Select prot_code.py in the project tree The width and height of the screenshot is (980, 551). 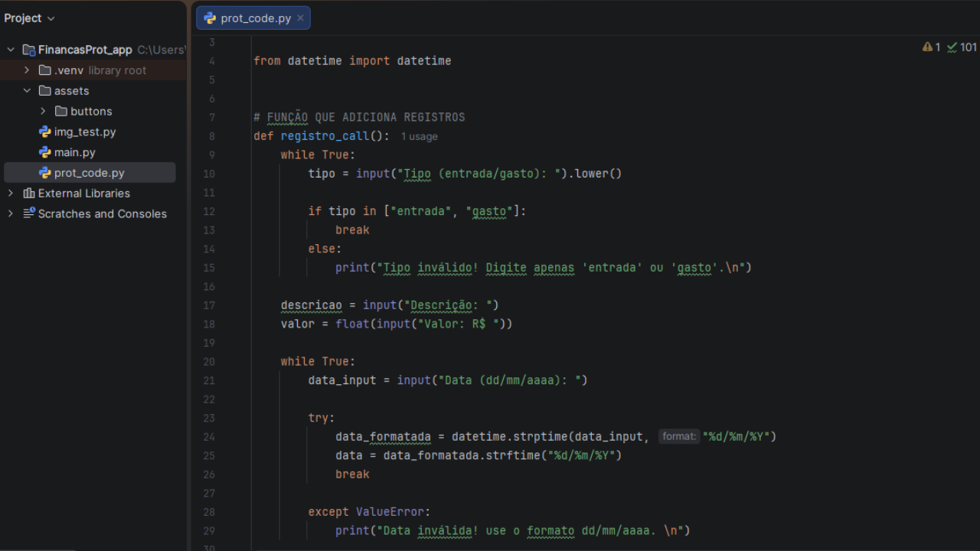click(90, 173)
